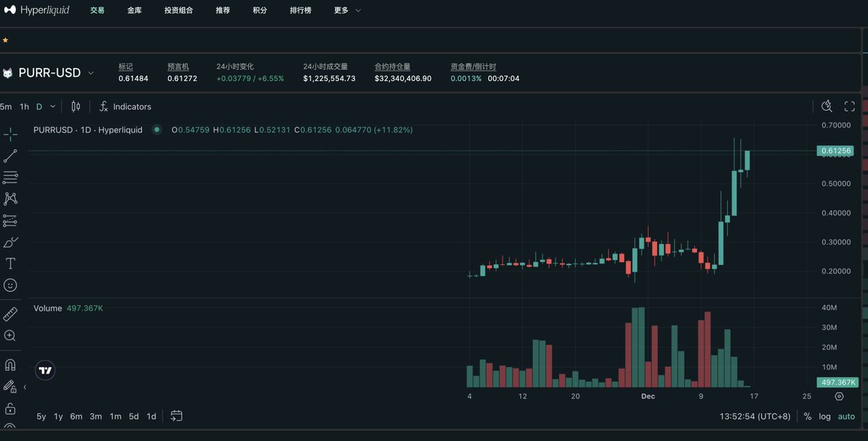The image size is (868, 441).
Task: Collapse the drawing toolbar arrow
Action: 25,387
